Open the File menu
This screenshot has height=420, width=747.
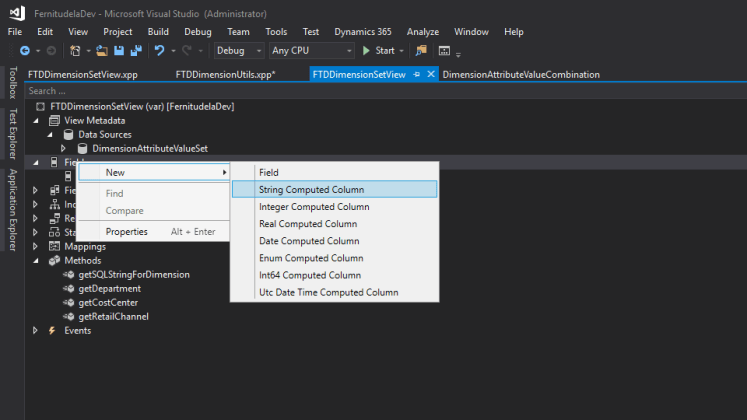pos(15,32)
